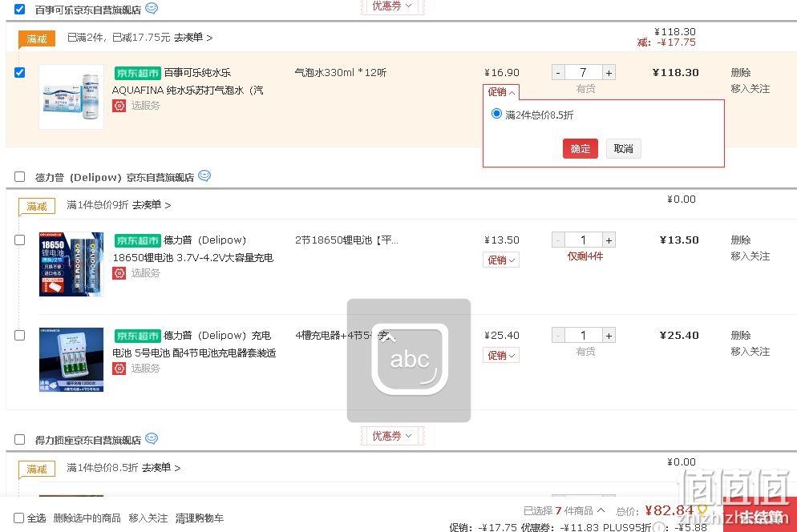
Task: Uncheck the 百事可乐京东自营旗舰店 store checkbox
Action: [x=20, y=9]
